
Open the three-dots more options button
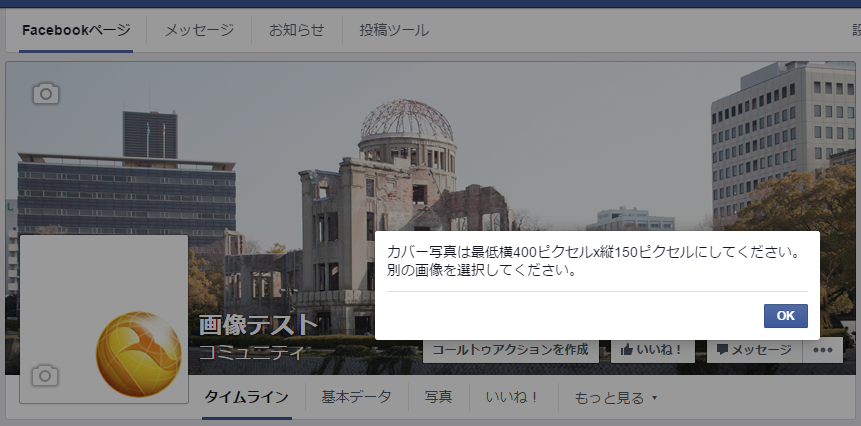coord(823,350)
